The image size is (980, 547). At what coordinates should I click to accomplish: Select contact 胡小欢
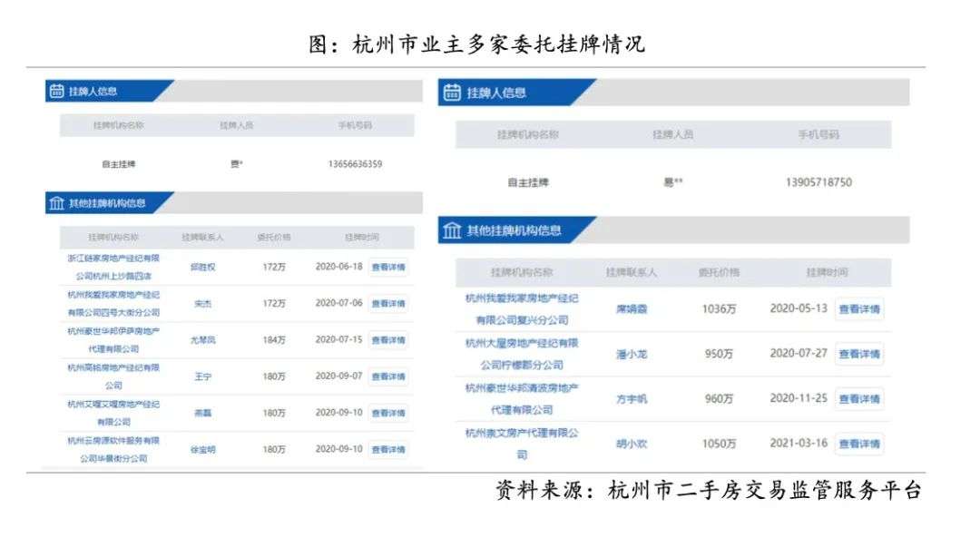click(x=632, y=444)
